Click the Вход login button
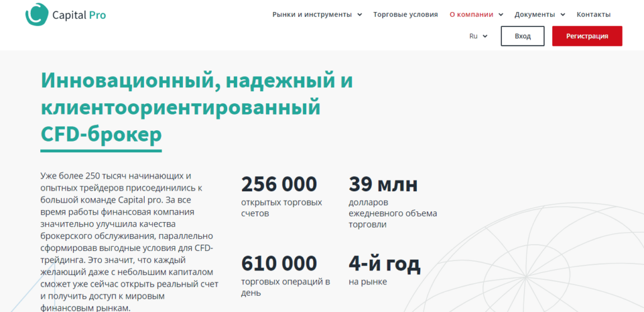 (x=523, y=36)
